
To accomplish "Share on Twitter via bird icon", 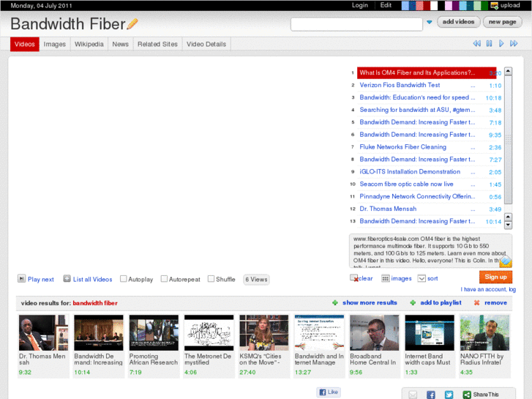I will [x=449, y=395].
